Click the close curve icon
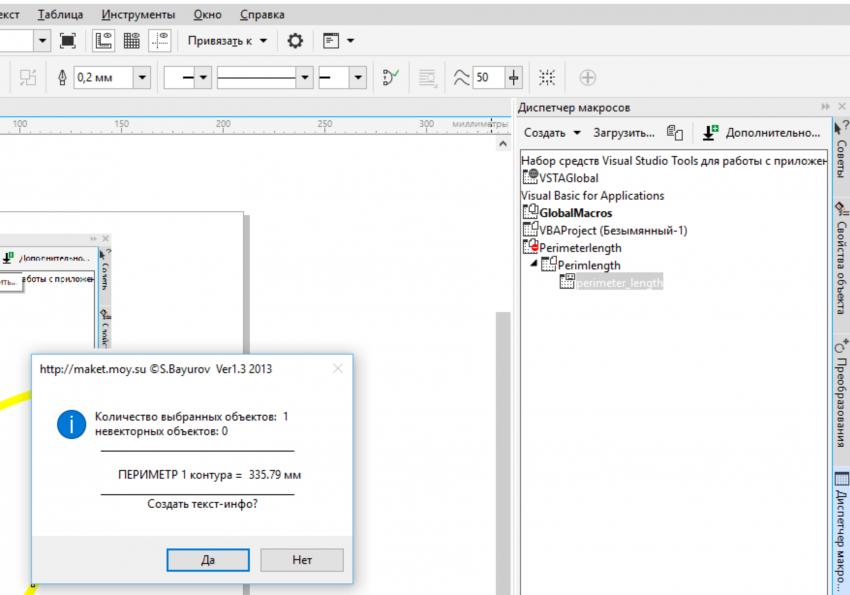This screenshot has width=850, height=595. click(x=391, y=78)
